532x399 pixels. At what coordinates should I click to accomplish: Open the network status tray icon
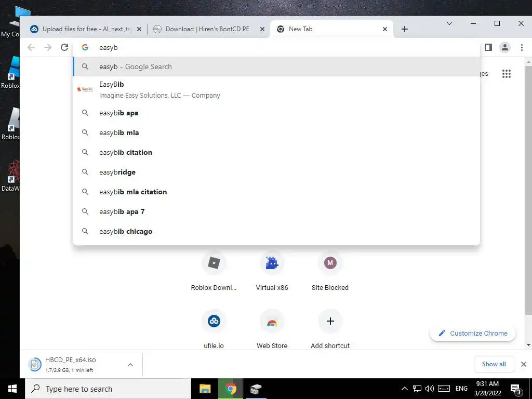417,389
